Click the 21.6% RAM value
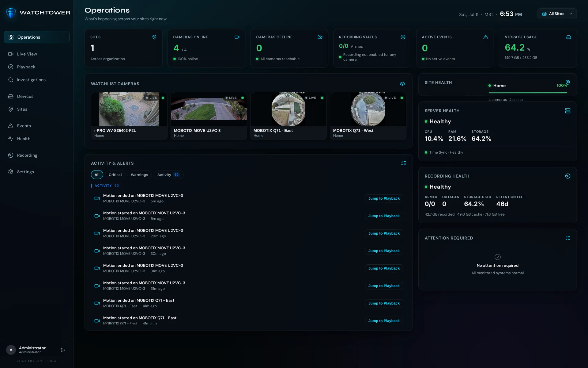 [x=458, y=139]
